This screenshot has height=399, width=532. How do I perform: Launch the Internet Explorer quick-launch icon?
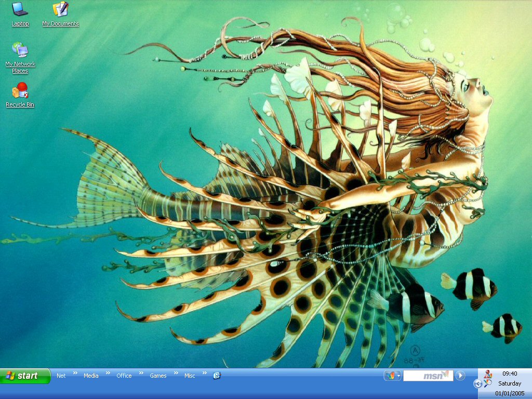(x=217, y=375)
